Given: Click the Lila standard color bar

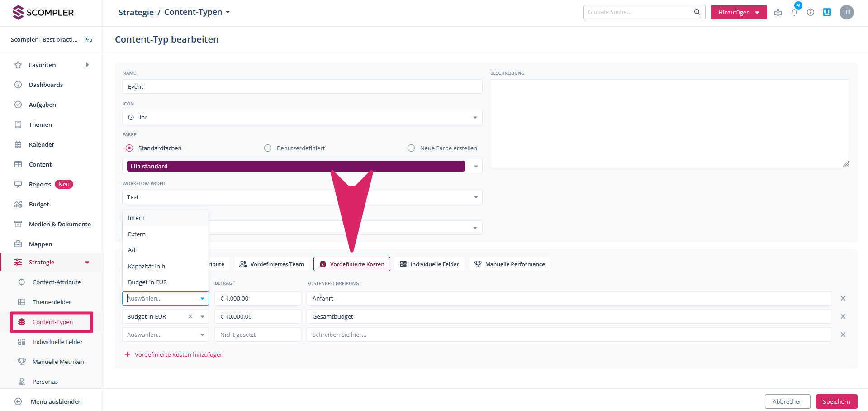Looking at the screenshot, I should click(x=295, y=166).
